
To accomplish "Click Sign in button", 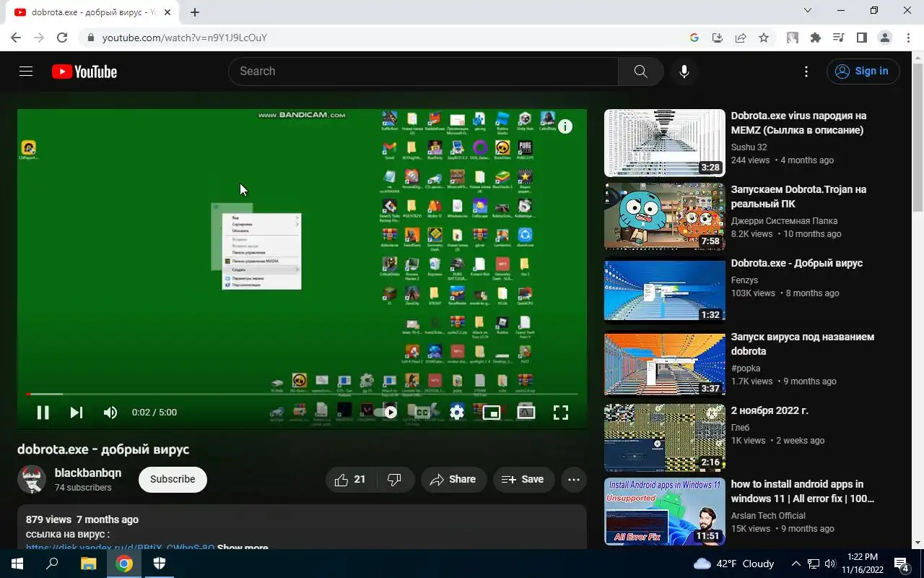I will coord(863,72).
